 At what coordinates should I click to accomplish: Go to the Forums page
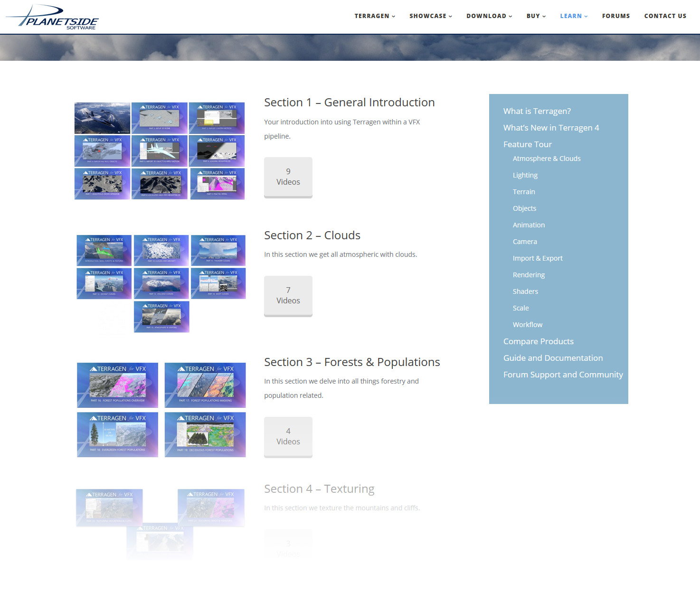(x=615, y=16)
